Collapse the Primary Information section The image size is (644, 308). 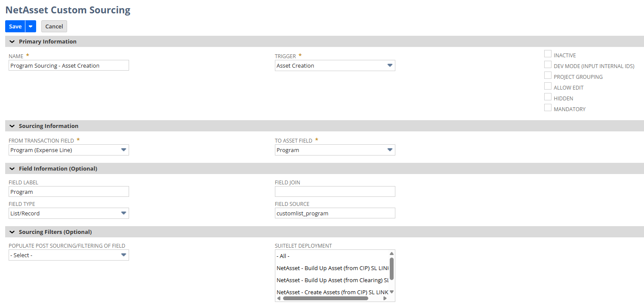[12, 42]
